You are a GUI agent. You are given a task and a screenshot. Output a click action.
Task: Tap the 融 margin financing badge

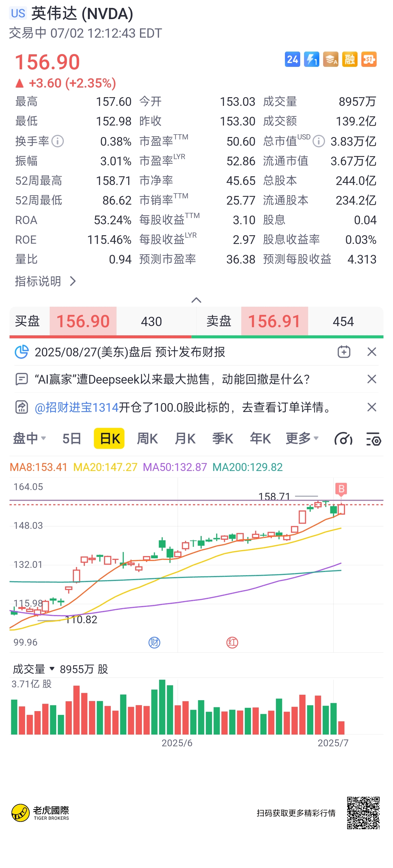pos(350,60)
